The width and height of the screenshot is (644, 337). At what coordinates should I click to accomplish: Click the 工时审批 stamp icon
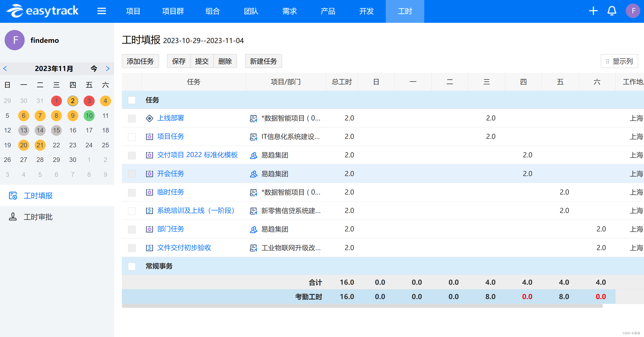13,217
